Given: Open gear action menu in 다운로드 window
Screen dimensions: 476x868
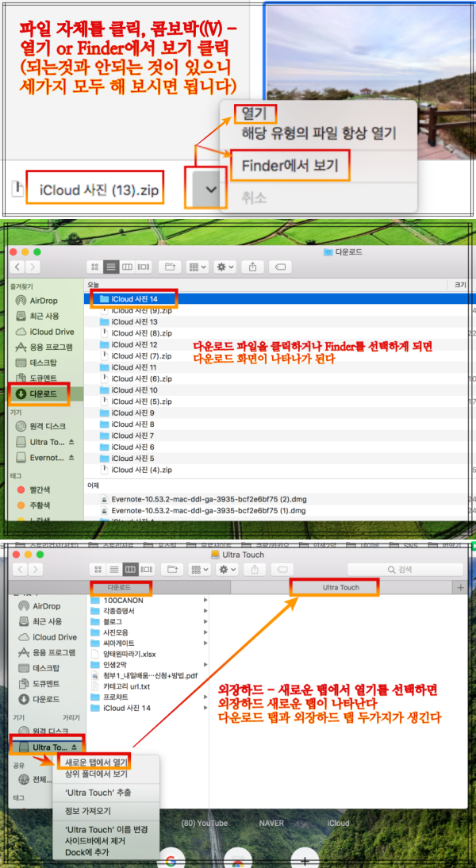Looking at the screenshot, I should point(226,267).
